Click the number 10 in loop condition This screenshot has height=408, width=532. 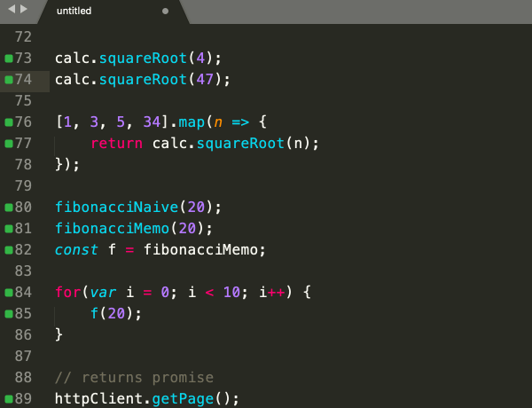pyautogui.click(x=231, y=293)
